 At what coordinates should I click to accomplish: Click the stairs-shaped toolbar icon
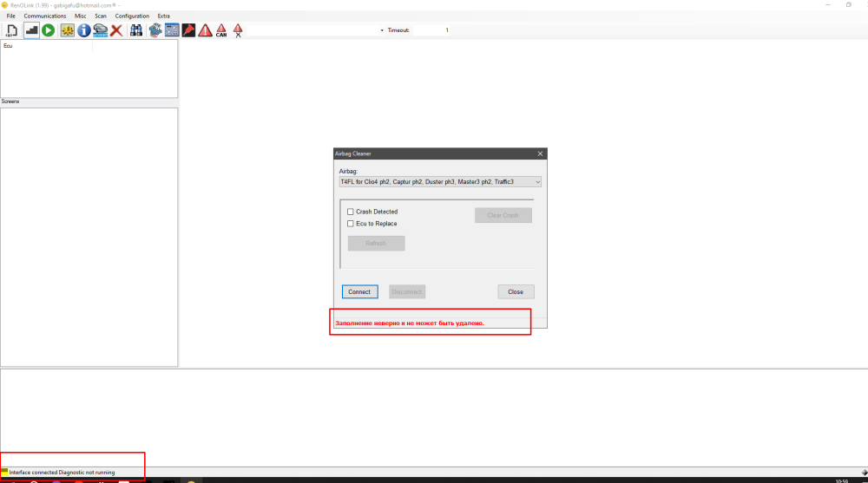[x=31, y=30]
